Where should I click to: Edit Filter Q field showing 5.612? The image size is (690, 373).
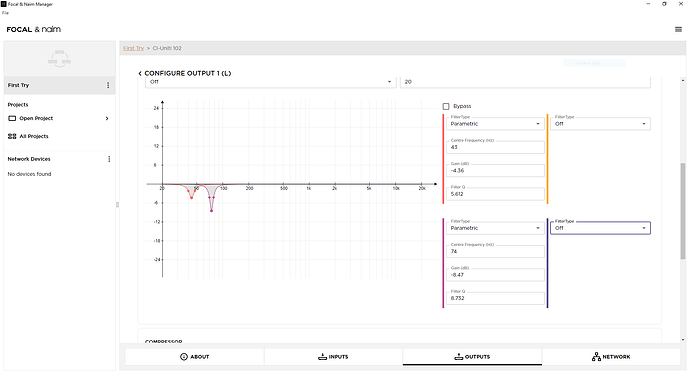[495, 194]
